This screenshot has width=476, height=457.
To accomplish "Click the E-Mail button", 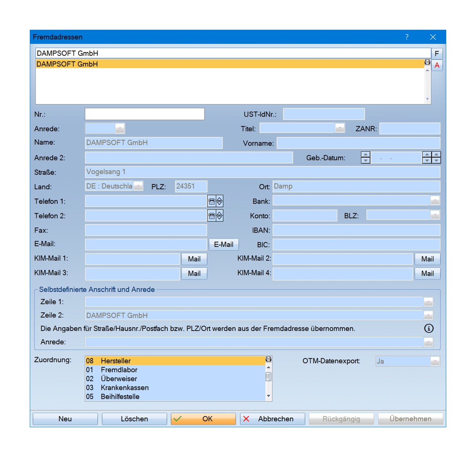I will pyautogui.click(x=224, y=244).
